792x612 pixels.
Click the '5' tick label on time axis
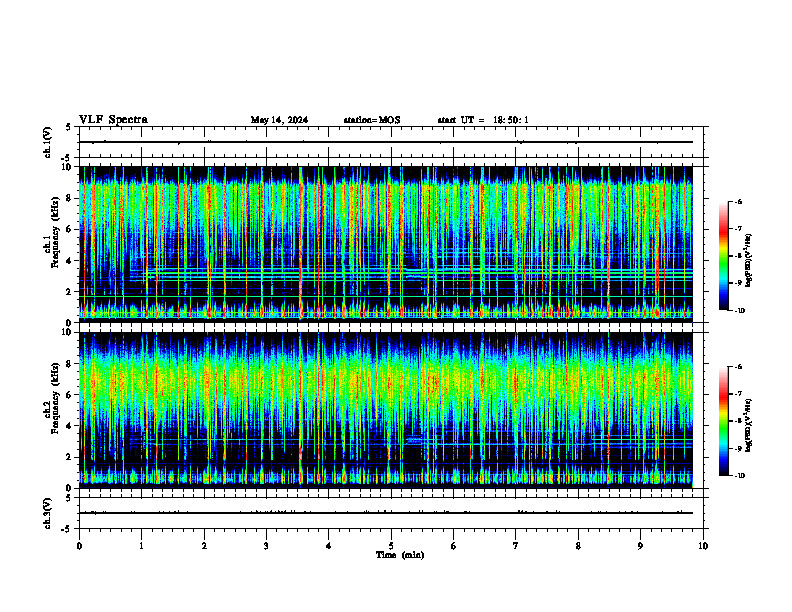391,546
